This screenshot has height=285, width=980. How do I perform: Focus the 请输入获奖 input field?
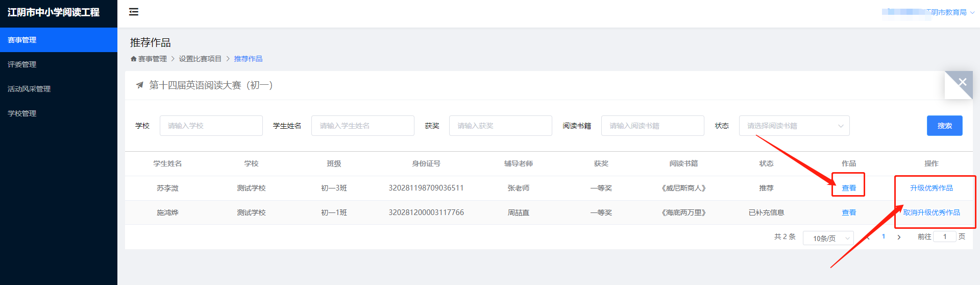tap(501, 126)
